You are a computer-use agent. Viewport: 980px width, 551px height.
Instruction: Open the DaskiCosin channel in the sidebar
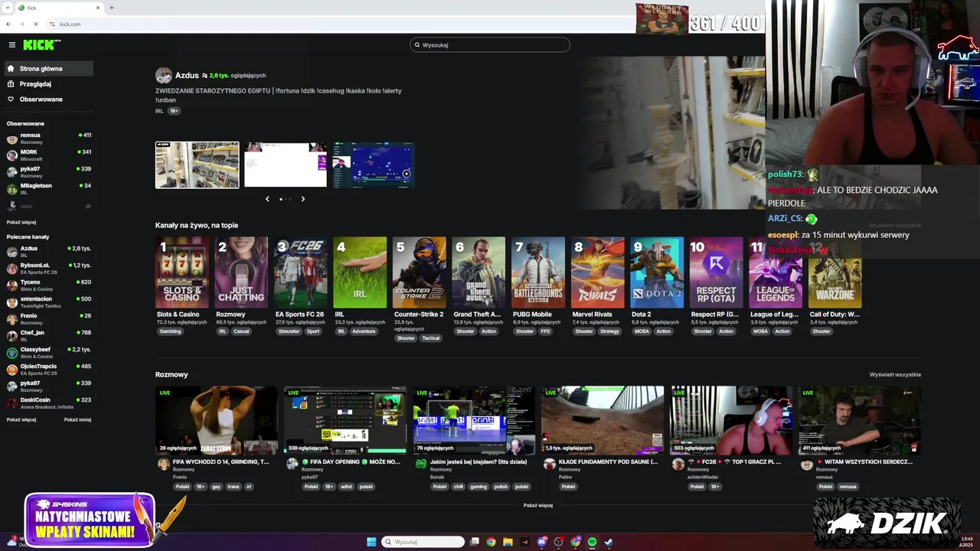tap(35, 400)
